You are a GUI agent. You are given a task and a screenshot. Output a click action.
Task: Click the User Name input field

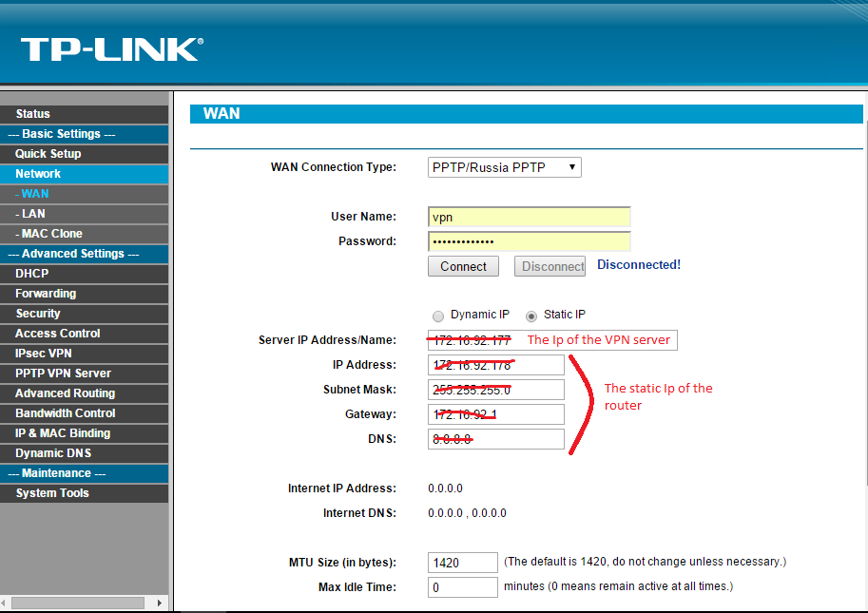[529, 217]
